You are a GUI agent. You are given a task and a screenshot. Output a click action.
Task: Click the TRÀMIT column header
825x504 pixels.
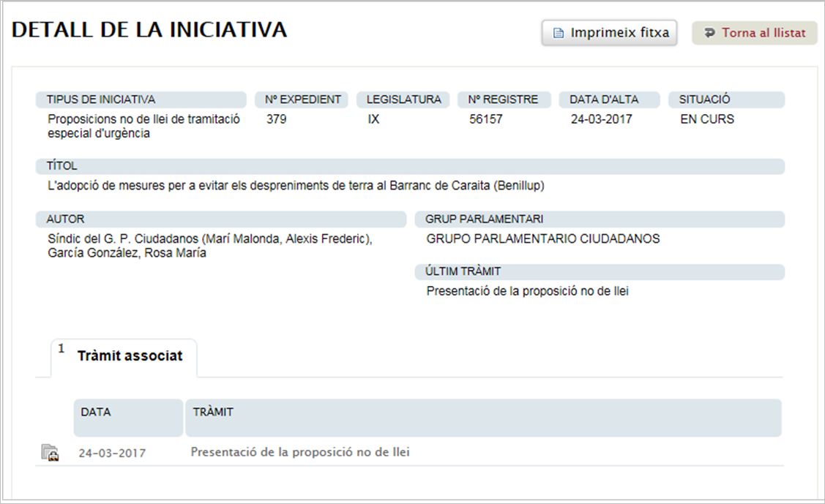(213, 412)
